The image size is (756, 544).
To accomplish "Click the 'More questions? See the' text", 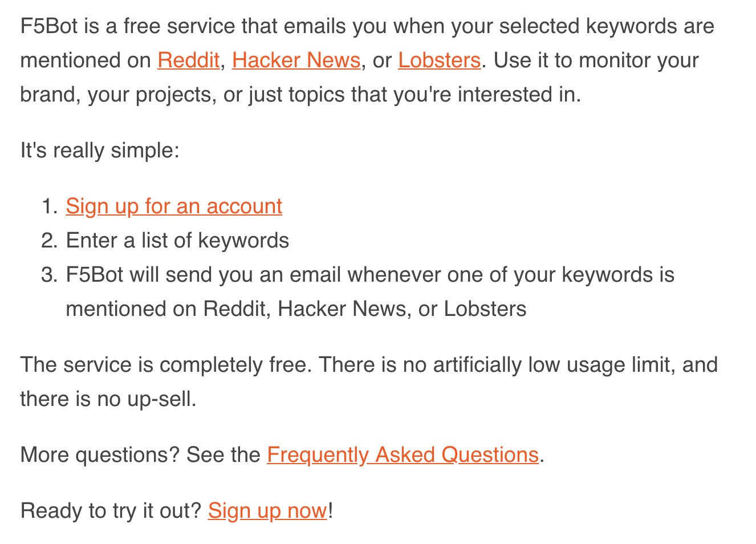I will pos(140,455).
